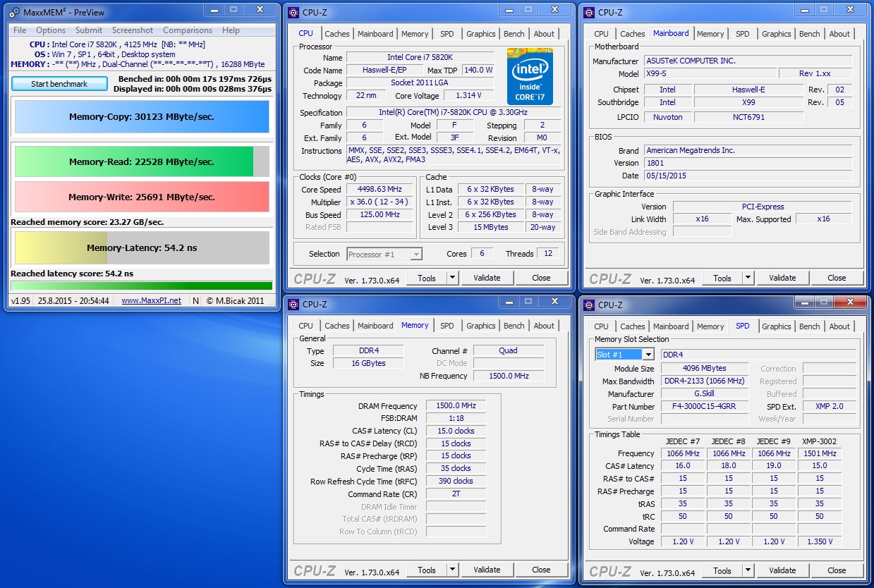Click CPU-Z icon in the CPU tab window title
Screen dimensions: 874x588
coord(293,11)
